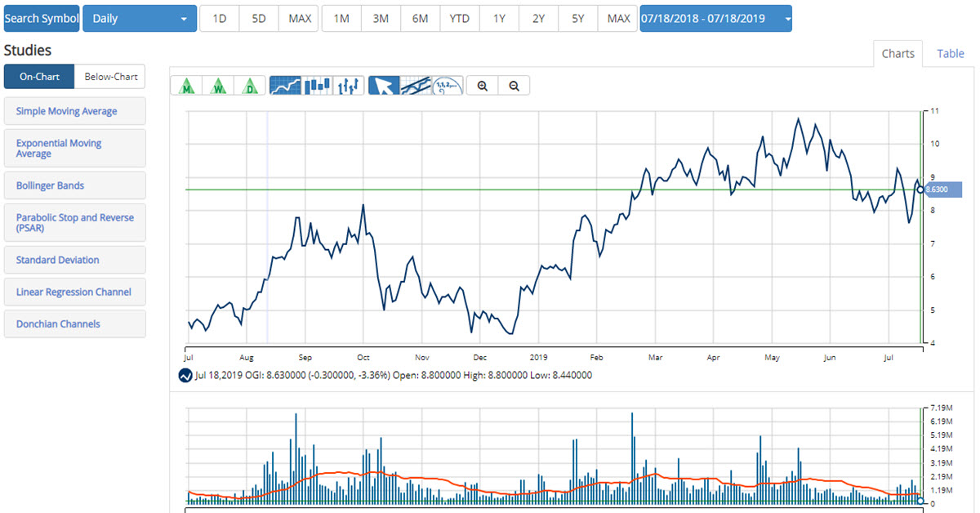Select the 6M time range
This screenshot has height=513, width=980.
coord(420,18)
